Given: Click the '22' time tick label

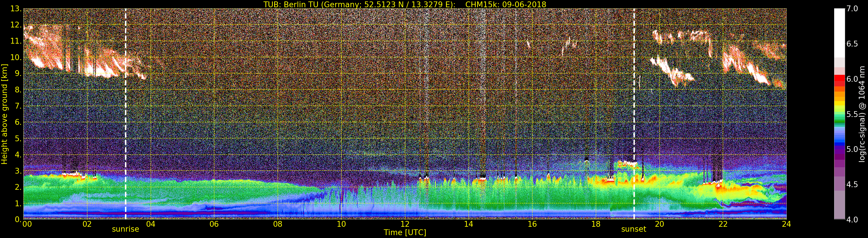Looking at the screenshot, I should tap(723, 224).
